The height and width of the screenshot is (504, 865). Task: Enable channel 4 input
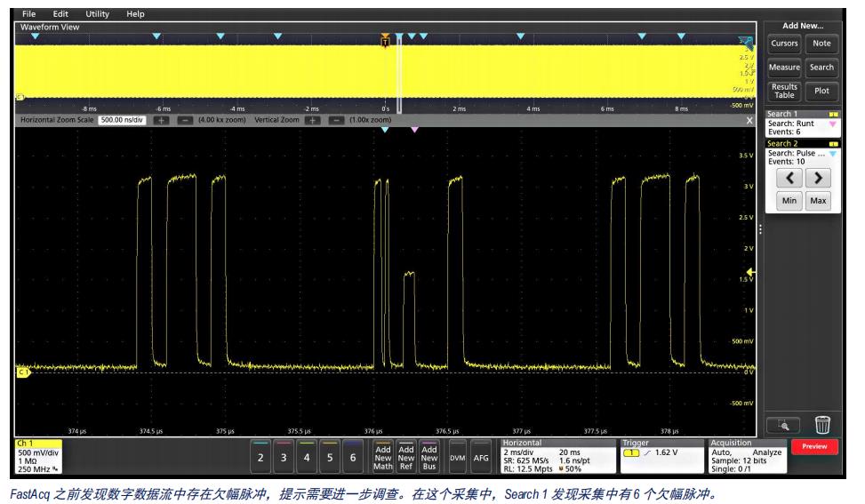[x=307, y=457]
